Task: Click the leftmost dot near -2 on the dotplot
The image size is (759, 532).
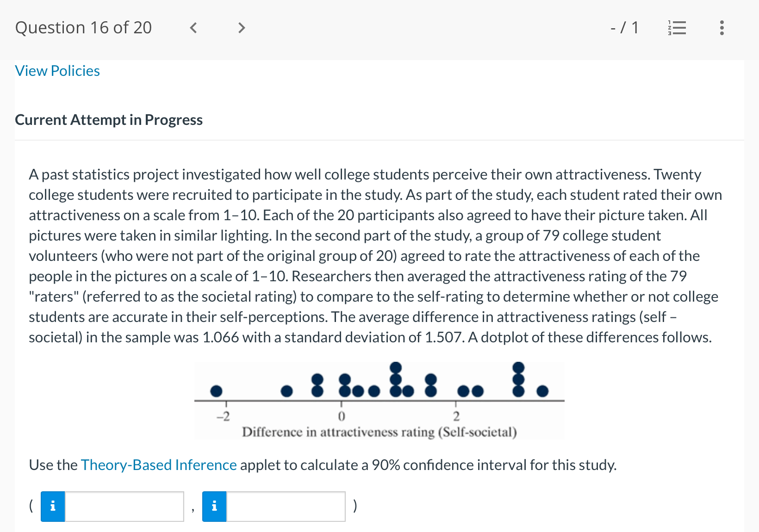Action: coord(217,391)
